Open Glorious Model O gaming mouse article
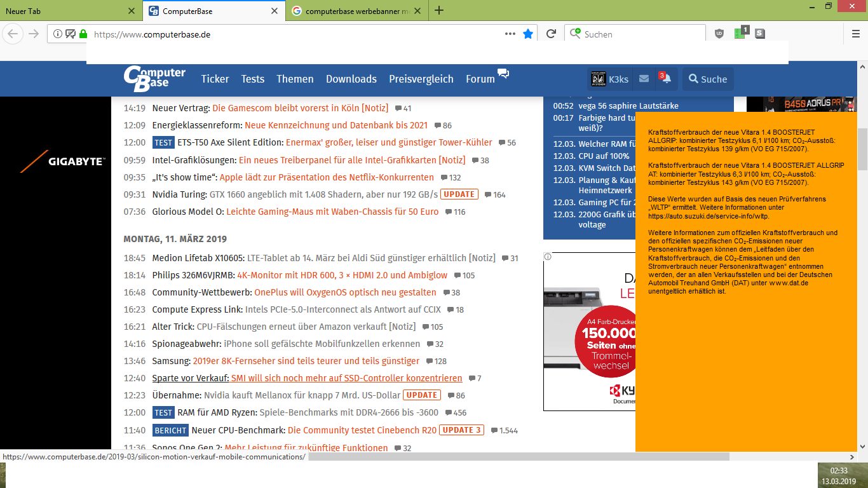This screenshot has width=868, height=488. point(332,212)
